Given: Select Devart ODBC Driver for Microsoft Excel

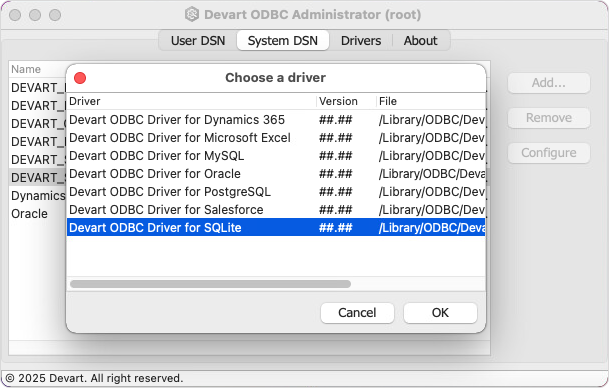Looking at the screenshot, I should coord(276,137).
